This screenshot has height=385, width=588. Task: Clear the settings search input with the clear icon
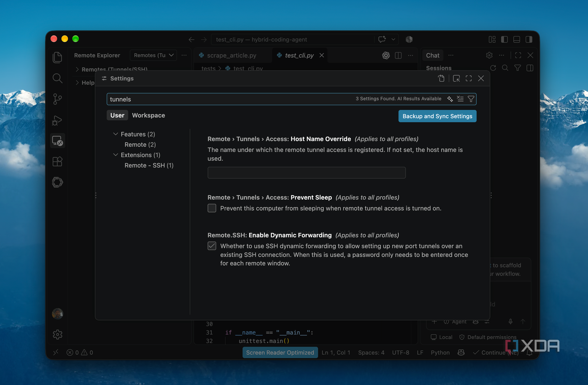point(460,99)
